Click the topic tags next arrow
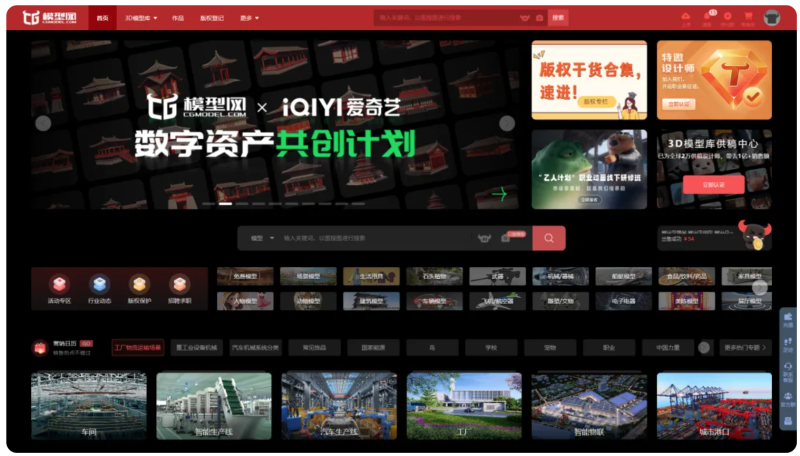This screenshot has height=456, width=800. tap(704, 348)
